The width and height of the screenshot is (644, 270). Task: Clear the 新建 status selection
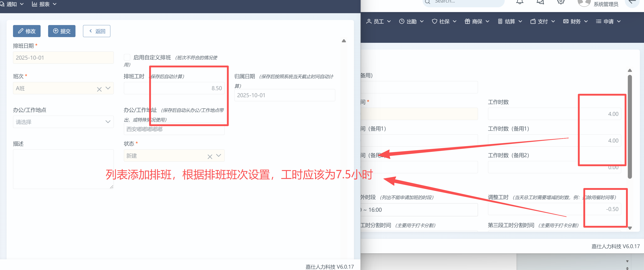tap(210, 156)
